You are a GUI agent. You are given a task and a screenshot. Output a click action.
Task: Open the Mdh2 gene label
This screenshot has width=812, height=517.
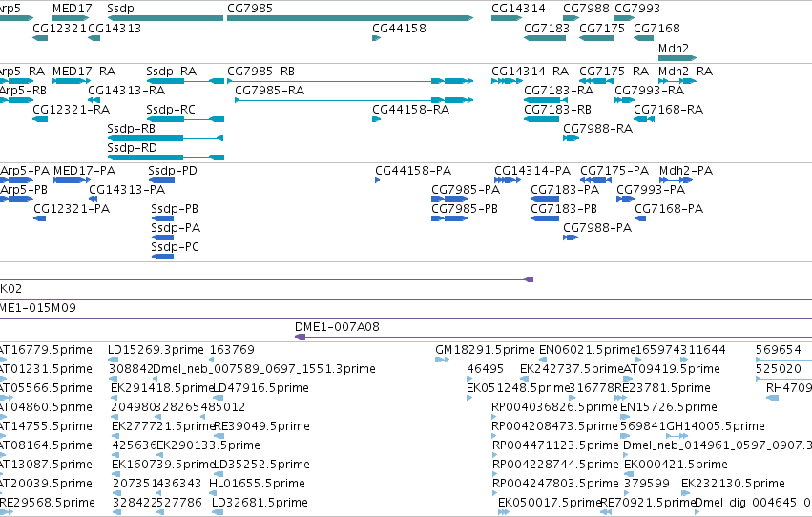674,48
